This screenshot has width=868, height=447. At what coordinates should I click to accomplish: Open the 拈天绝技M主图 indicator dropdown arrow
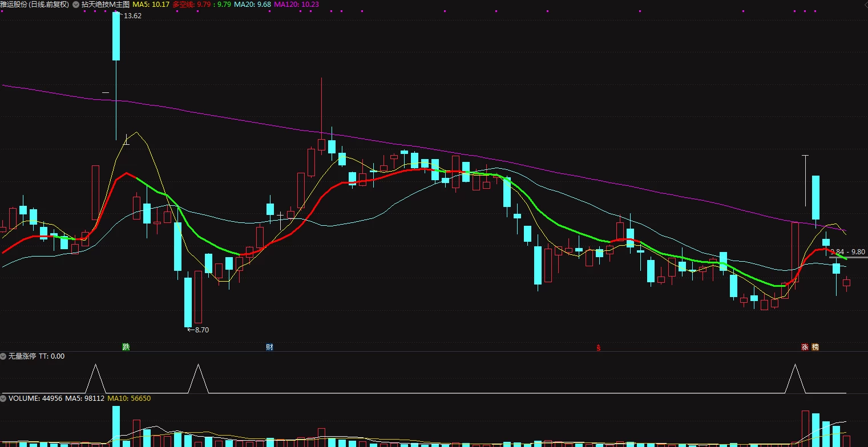(76, 4)
